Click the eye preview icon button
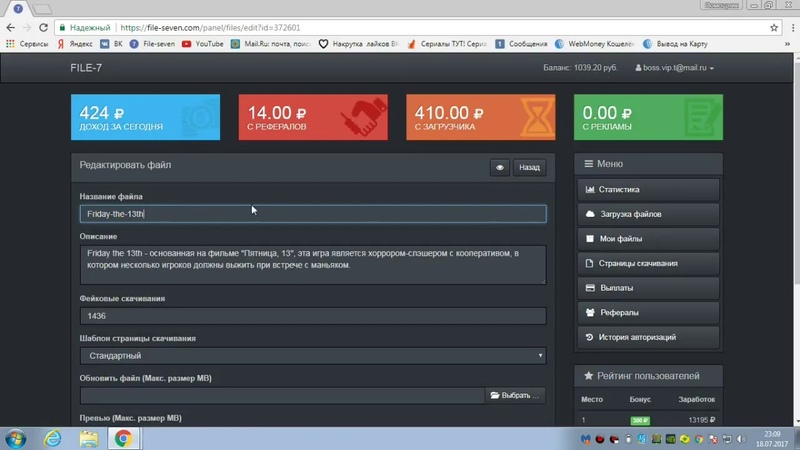The width and height of the screenshot is (800, 450). (x=500, y=168)
